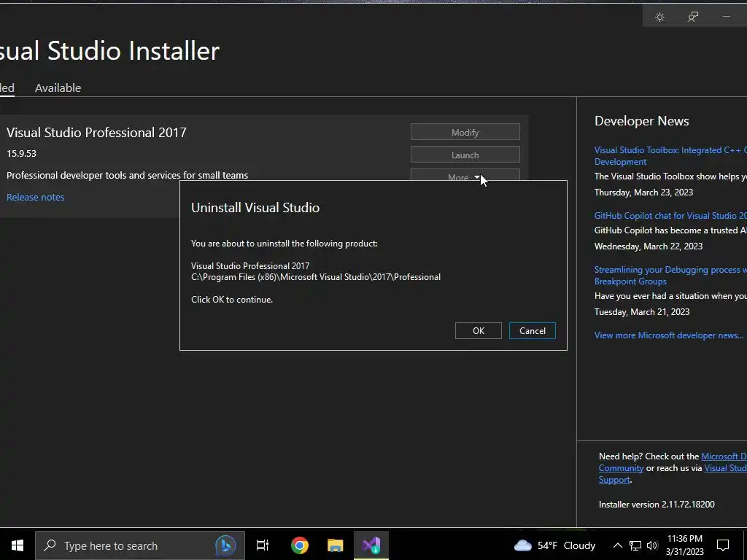Viewport: 747px width, 560px height.
Task: Open Windows Start menu
Action: click(x=18, y=545)
